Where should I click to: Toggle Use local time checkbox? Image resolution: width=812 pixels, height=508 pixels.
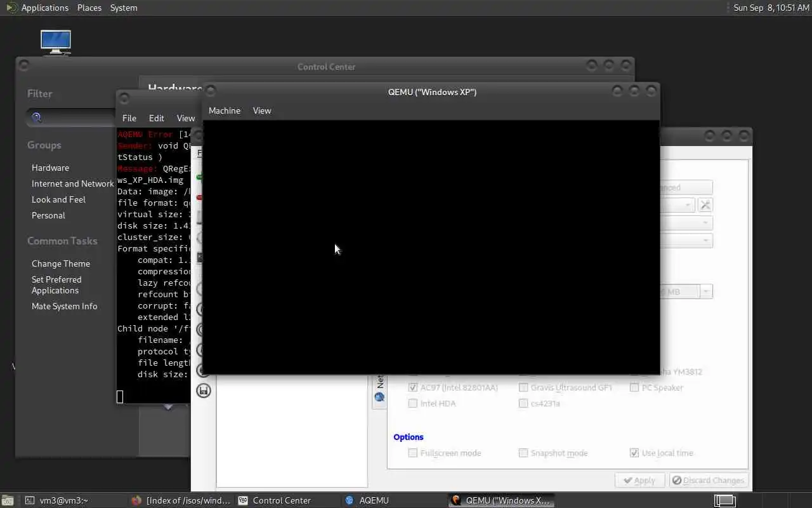pyautogui.click(x=634, y=453)
